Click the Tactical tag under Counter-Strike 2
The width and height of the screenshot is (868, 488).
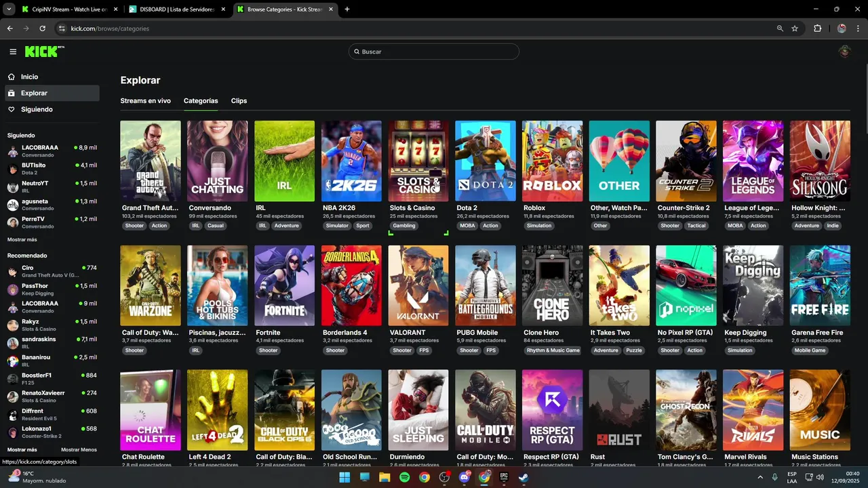click(696, 226)
